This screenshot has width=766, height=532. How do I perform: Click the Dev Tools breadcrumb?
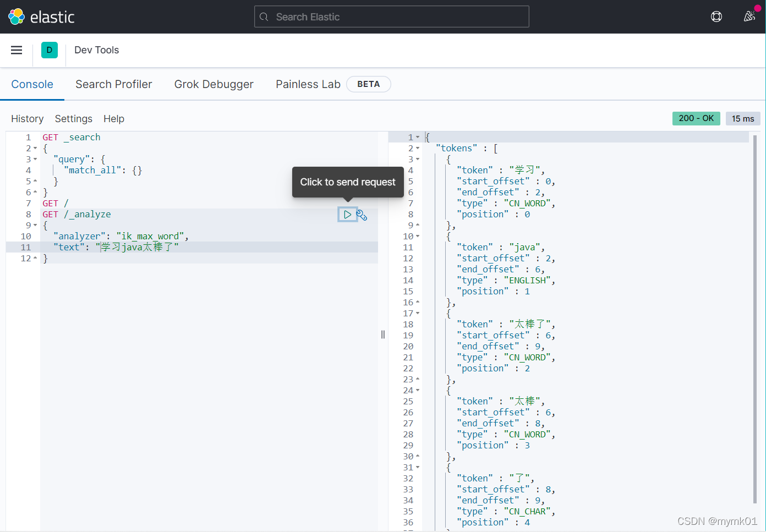[97, 50]
